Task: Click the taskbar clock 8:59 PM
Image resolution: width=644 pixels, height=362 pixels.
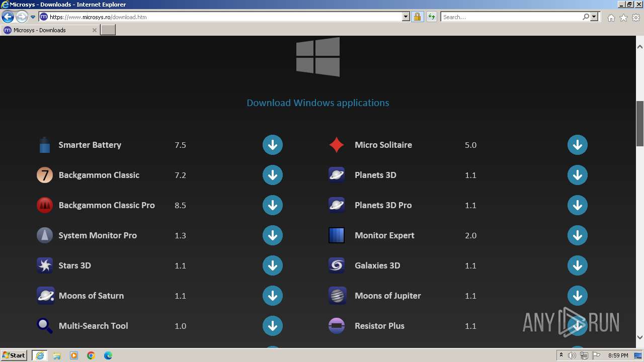Action: (618, 355)
